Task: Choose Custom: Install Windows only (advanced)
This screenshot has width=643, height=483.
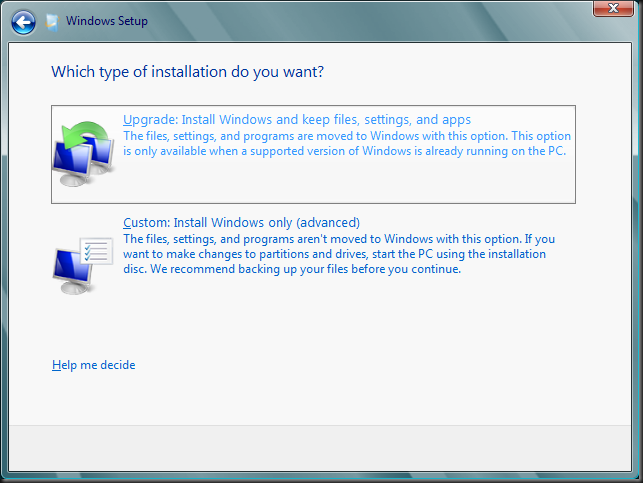Action: [x=242, y=223]
